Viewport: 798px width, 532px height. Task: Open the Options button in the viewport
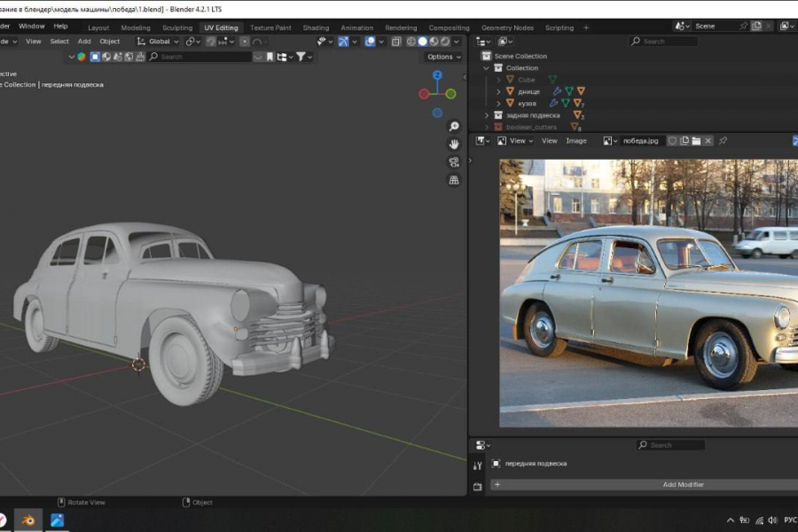coord(443,57)
